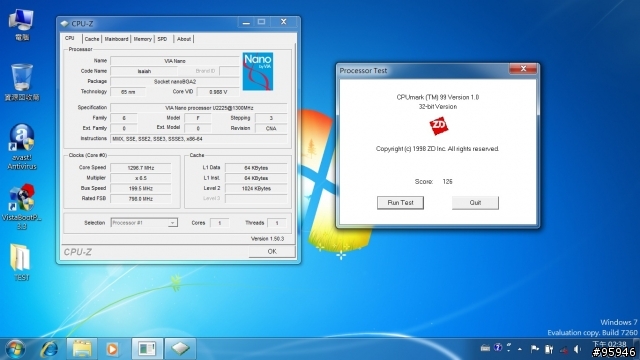Click the CPU-Z title bar diamond icon

coord(64,24)
